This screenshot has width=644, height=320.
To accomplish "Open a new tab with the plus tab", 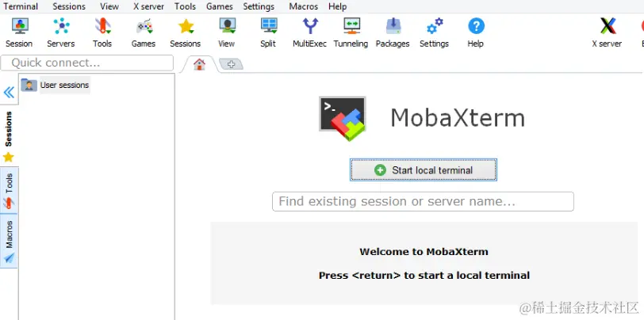I will click(232, 64).
